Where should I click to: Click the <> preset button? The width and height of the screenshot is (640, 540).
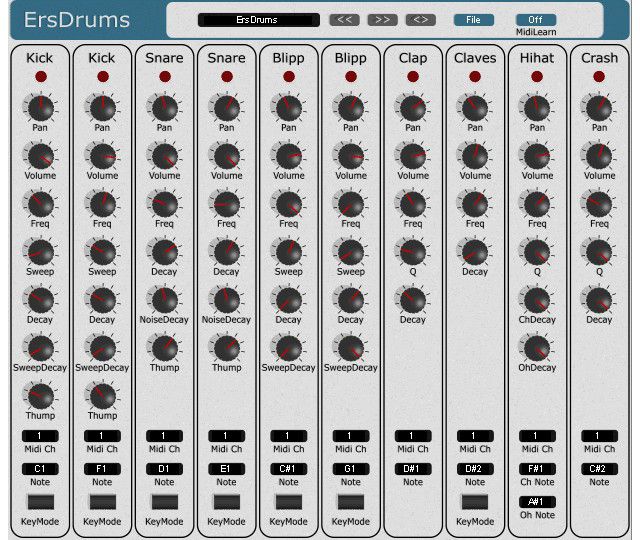(420, 20)
